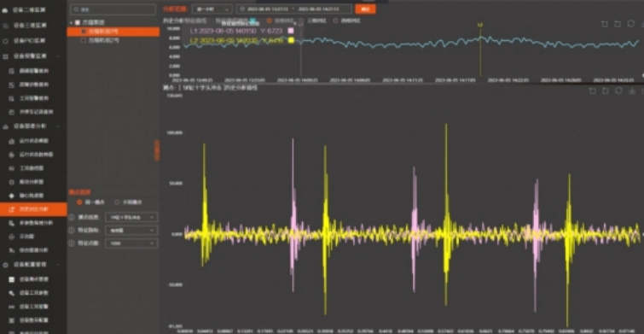Select the unselected radio beside the orange one
The width and height of the screenshot is (644, 334).
117,202
